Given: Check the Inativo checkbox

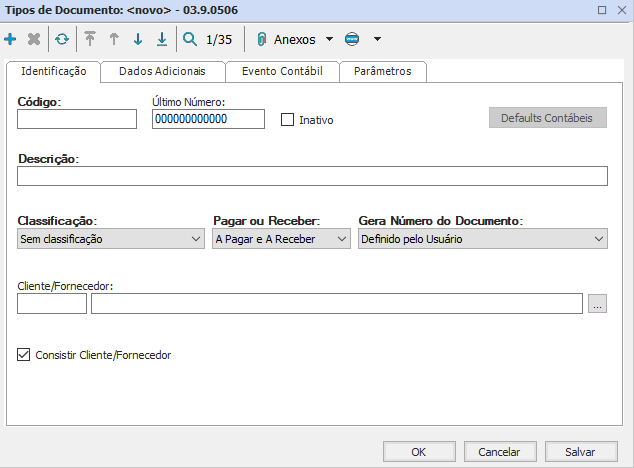Looking at the screenshot, I should 288,120.
